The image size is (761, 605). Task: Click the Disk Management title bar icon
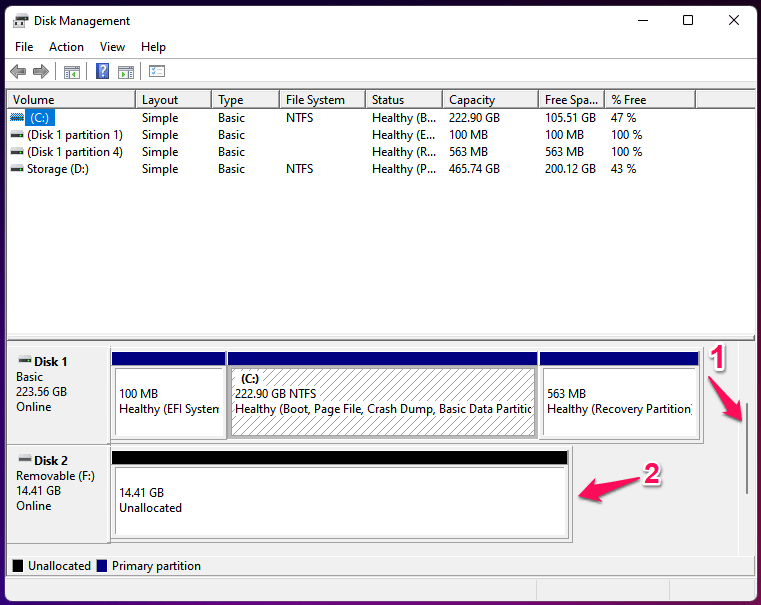point(20,21)
